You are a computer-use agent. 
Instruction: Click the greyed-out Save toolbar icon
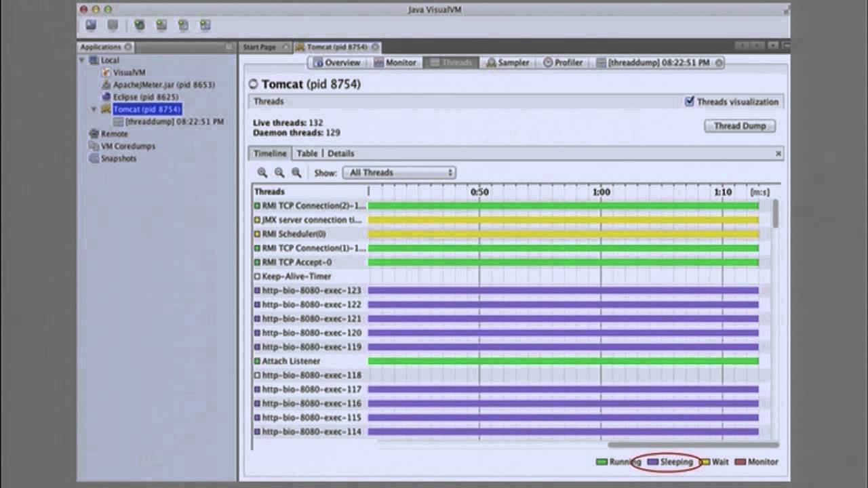[113, 25]
